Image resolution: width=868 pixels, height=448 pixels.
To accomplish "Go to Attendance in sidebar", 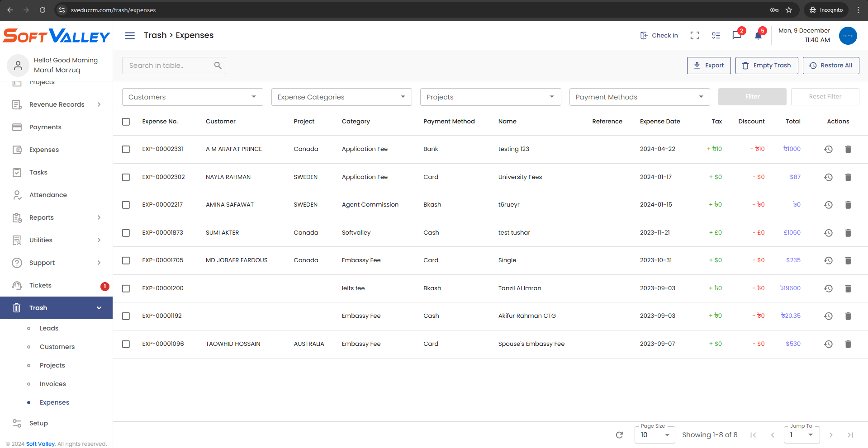I will coord(48,195).
